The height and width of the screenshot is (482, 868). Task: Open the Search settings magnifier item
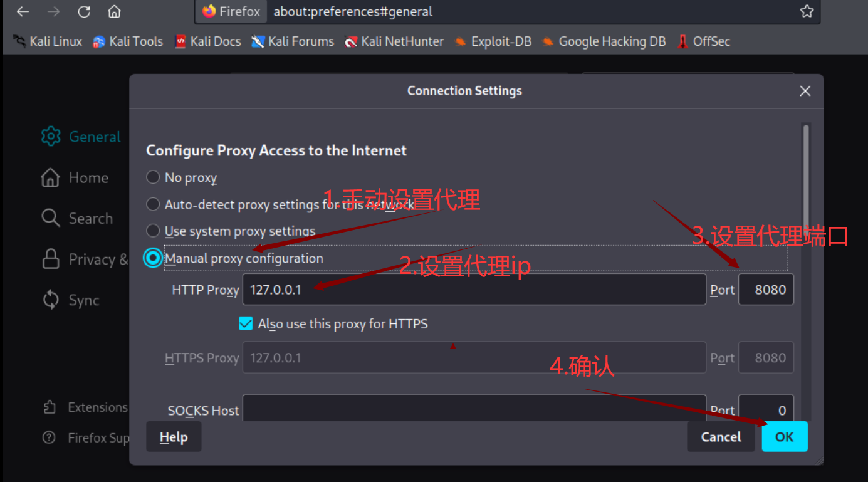coord(77,218)
